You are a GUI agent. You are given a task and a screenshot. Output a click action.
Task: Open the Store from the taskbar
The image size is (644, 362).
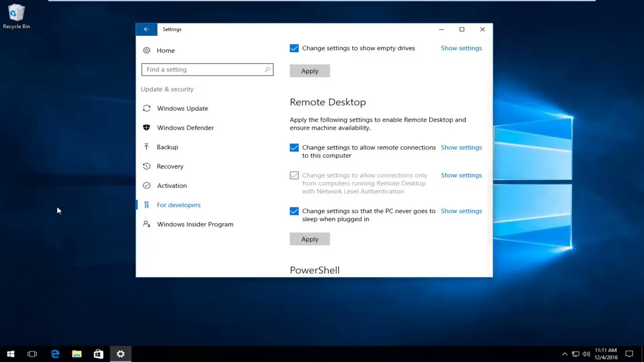[x=99, y=354]
